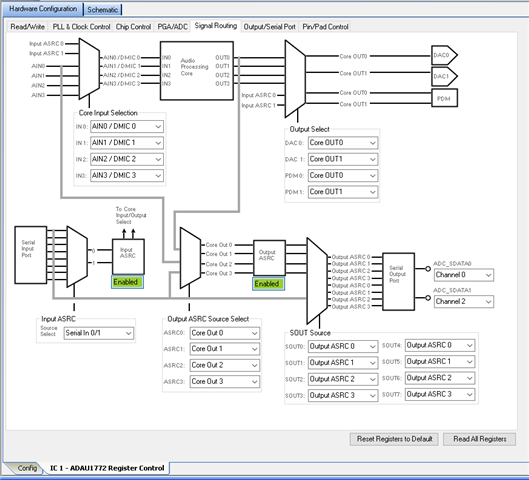This screenshot has width=529, height=480.
Task: Open the ASRC3 source dropdown
Action: (x=225, y=382)
